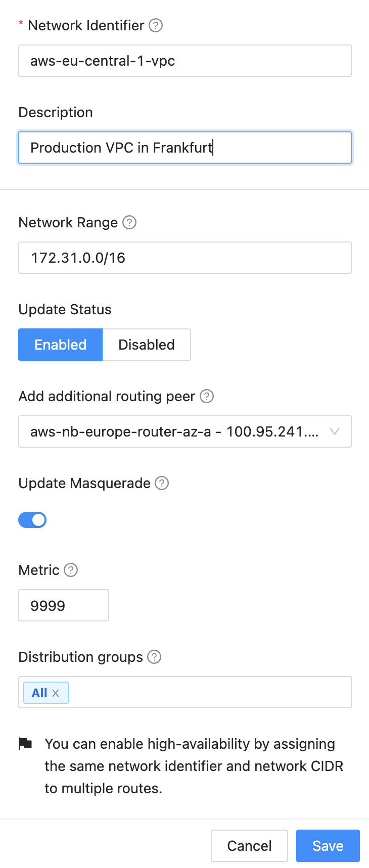Click the Metric value field
Screen dimensions: 369x868
pos(64,605)
